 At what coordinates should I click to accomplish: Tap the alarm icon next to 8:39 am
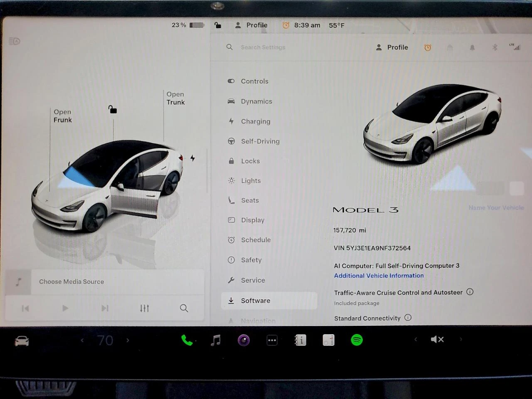(x=286, y=25)
